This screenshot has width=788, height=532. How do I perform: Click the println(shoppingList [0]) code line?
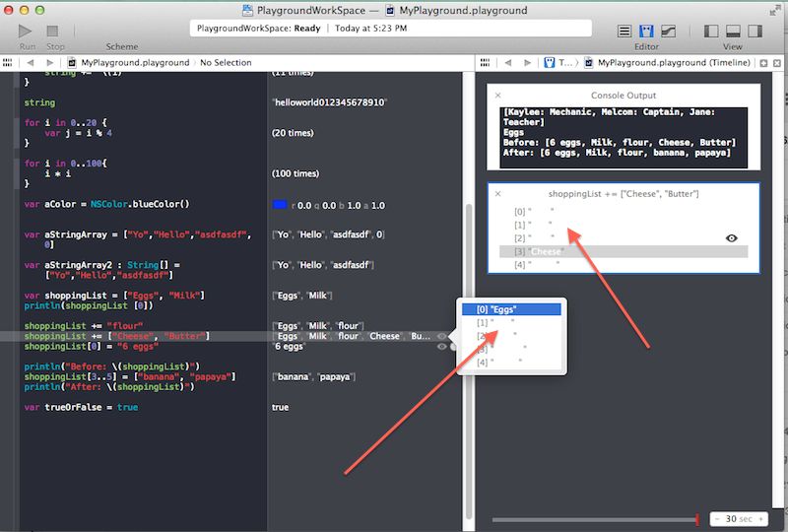(89, 305)
